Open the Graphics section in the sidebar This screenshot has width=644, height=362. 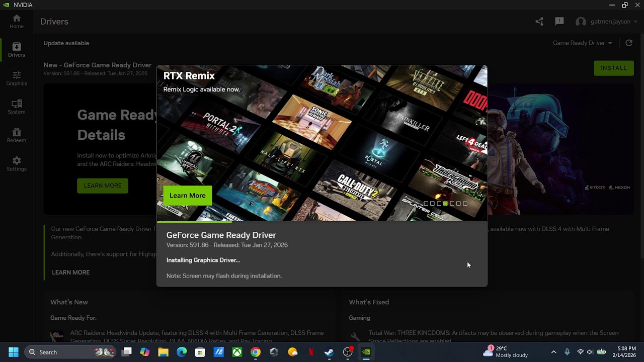[x=17, y=78]
